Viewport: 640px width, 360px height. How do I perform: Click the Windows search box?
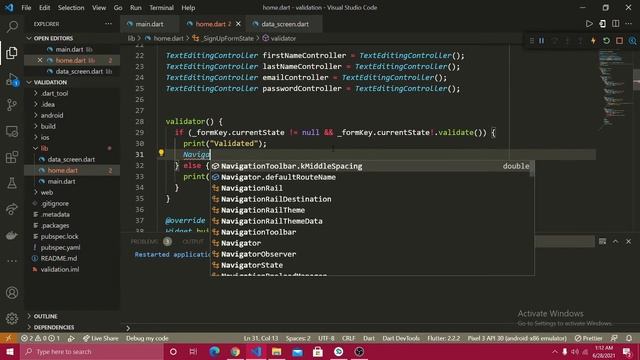(91, 351)
